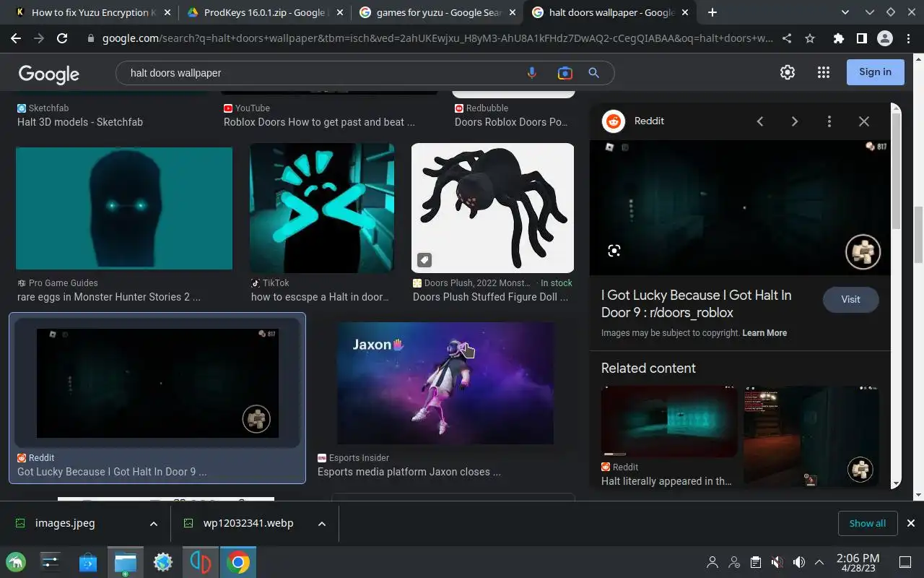
Task: Open the images.jpeg downloaded file
Action: pyautogui.click(x=65, y=523)
